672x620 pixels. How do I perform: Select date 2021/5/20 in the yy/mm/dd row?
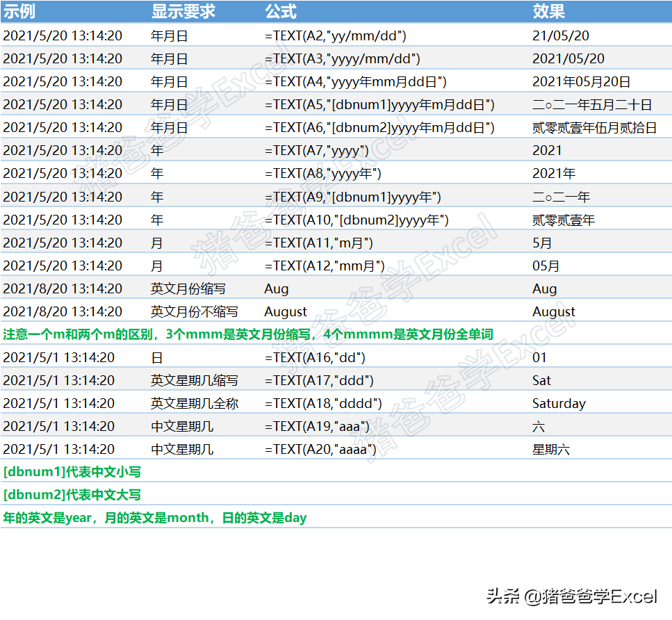click(x=63, y=35)
